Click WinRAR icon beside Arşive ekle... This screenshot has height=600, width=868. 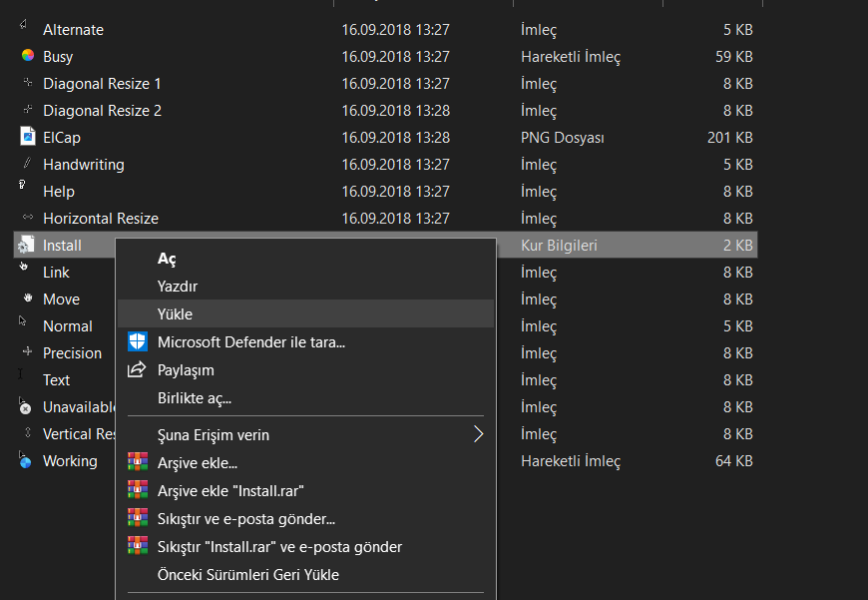tap(138, 463)
